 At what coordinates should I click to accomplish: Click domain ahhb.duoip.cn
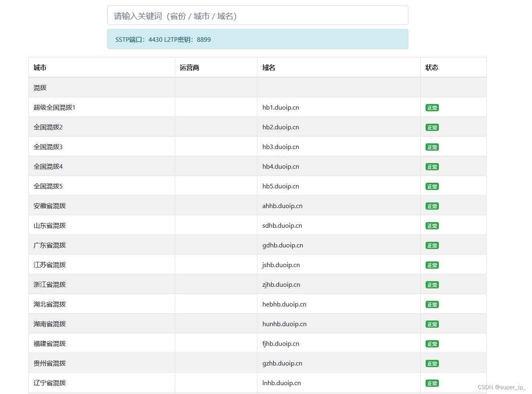(282, 206)
